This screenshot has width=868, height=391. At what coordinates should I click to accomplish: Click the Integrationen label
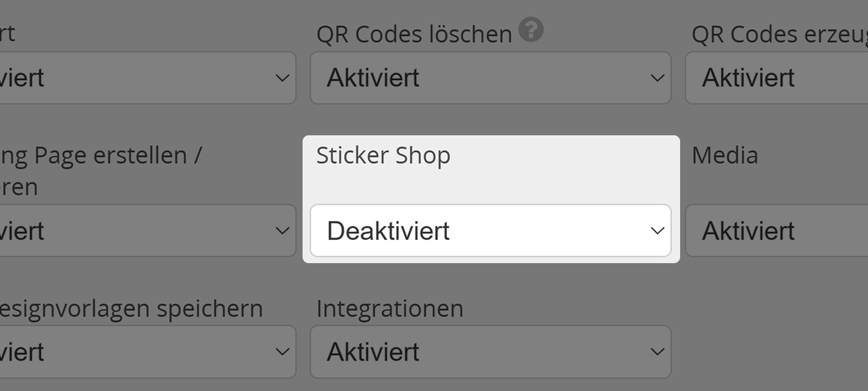pos(389,308)
